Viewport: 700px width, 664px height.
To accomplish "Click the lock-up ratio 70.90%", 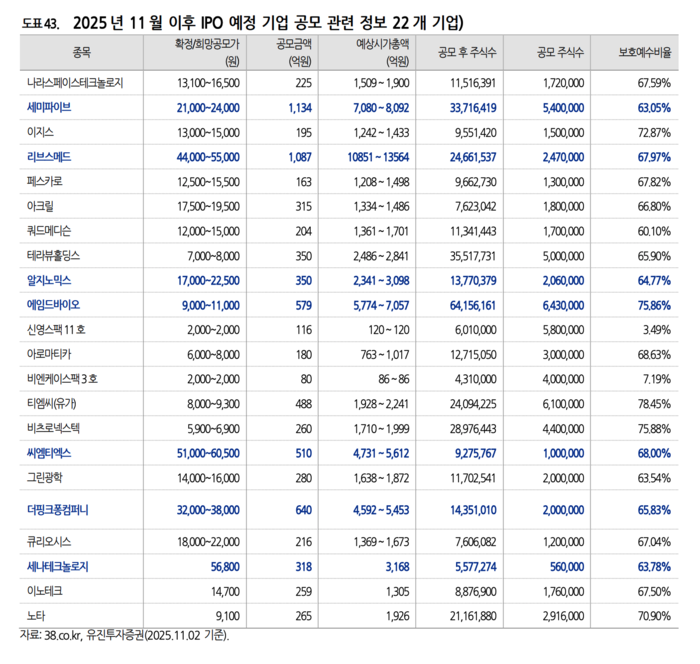I will click(x=654, y=616).
